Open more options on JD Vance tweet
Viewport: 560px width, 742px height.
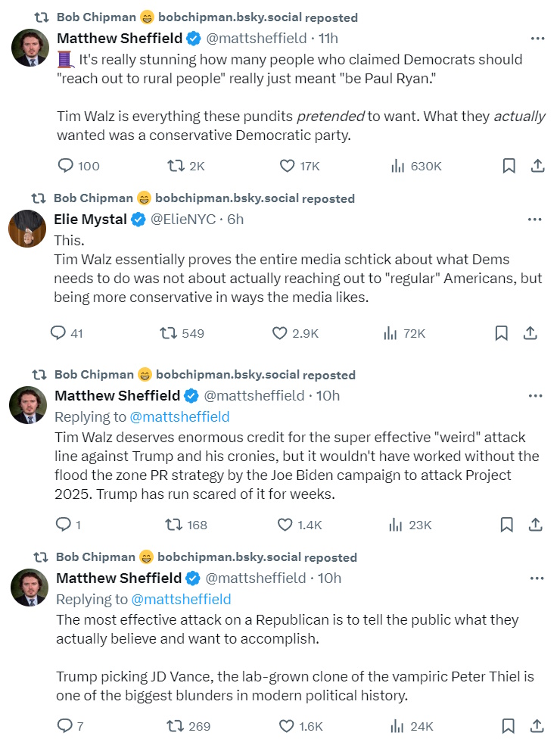[537, 578]
